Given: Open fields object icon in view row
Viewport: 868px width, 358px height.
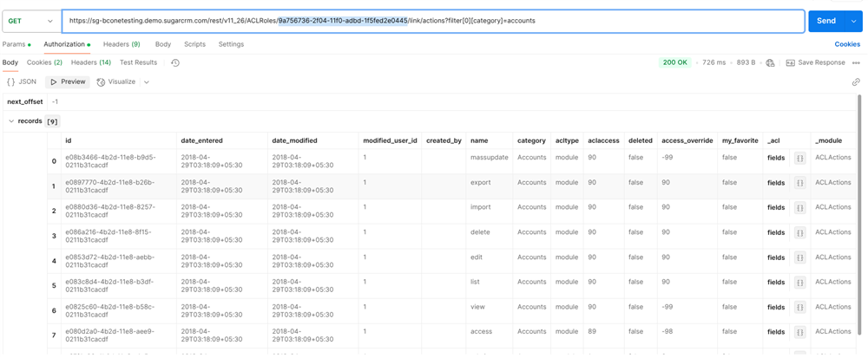Looking at the screenshot, I should pos(799,307).
